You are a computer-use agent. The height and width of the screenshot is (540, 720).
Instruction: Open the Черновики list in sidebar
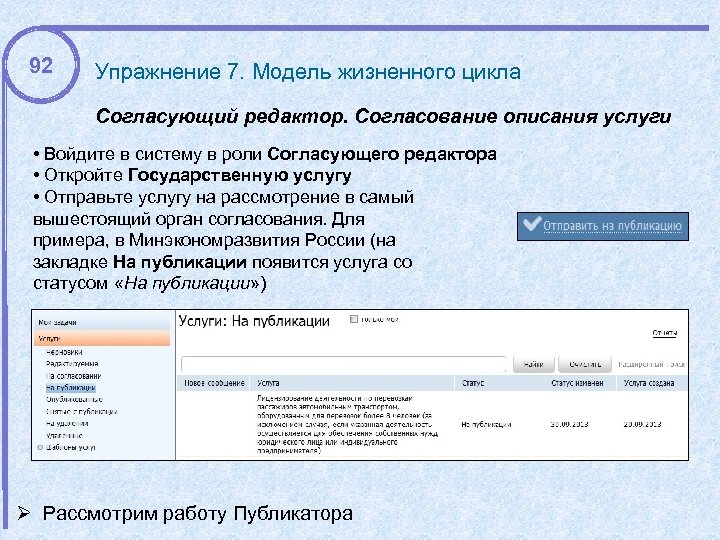[x=64, y=352]
